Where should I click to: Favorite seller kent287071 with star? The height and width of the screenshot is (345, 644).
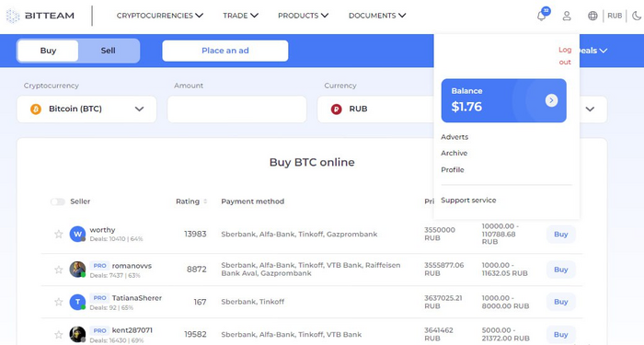[x=58, y=334]
